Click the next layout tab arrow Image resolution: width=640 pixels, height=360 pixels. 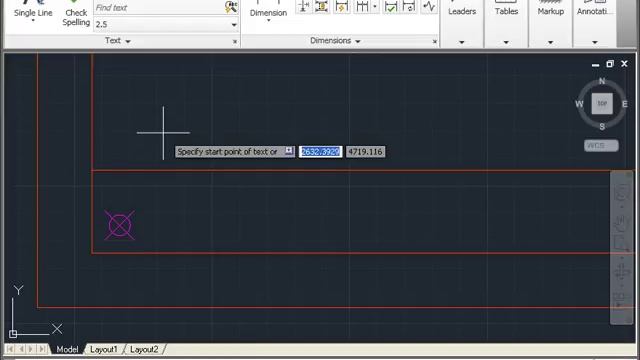click(31, 349)
